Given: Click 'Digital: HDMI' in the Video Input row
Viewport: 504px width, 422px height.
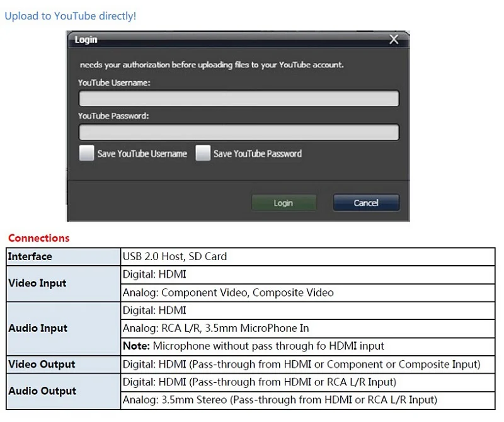Looking at the screenshot, I should click(x=307, y=275).
